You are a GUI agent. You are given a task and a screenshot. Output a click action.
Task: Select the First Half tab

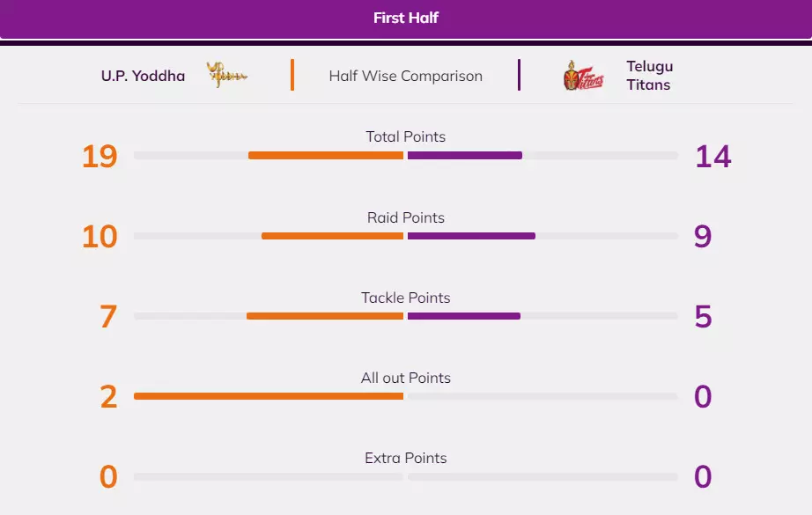(x=406, y=18)
